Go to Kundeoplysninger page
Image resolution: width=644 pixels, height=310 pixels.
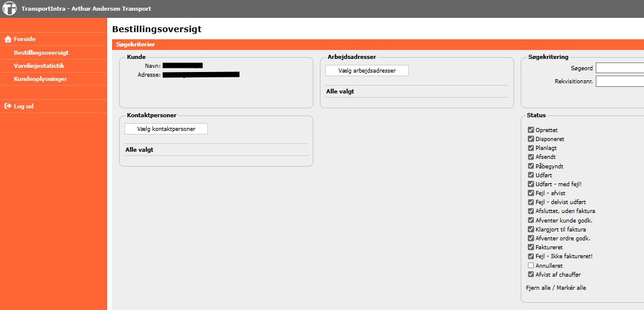coord(40,79)
